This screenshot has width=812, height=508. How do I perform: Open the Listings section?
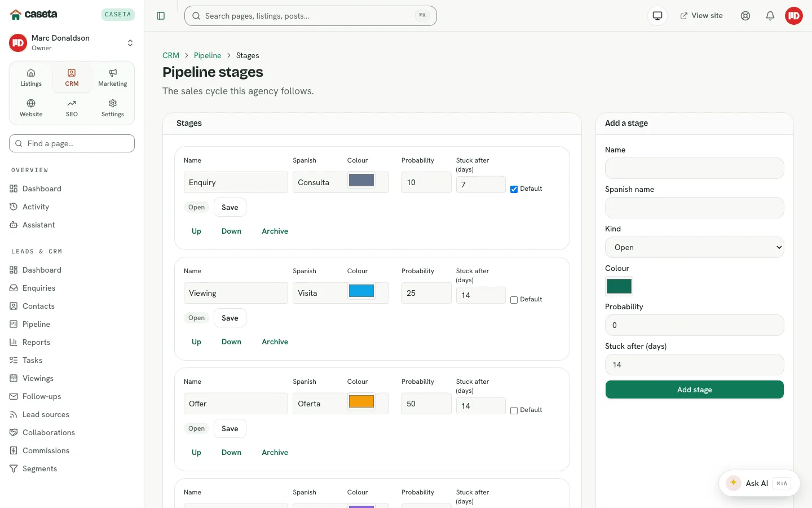pyautogui.click(x=31, y=78)
